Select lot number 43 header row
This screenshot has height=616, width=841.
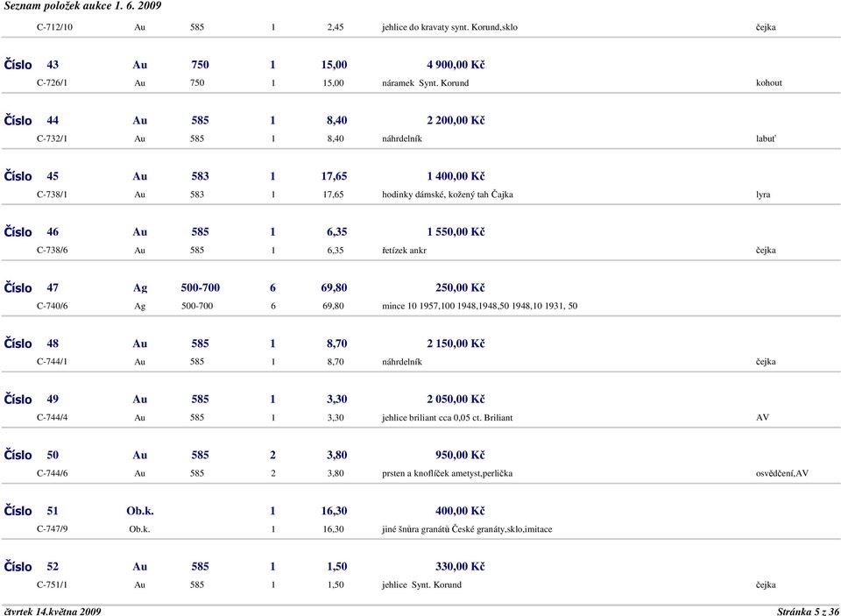point(53,65)
